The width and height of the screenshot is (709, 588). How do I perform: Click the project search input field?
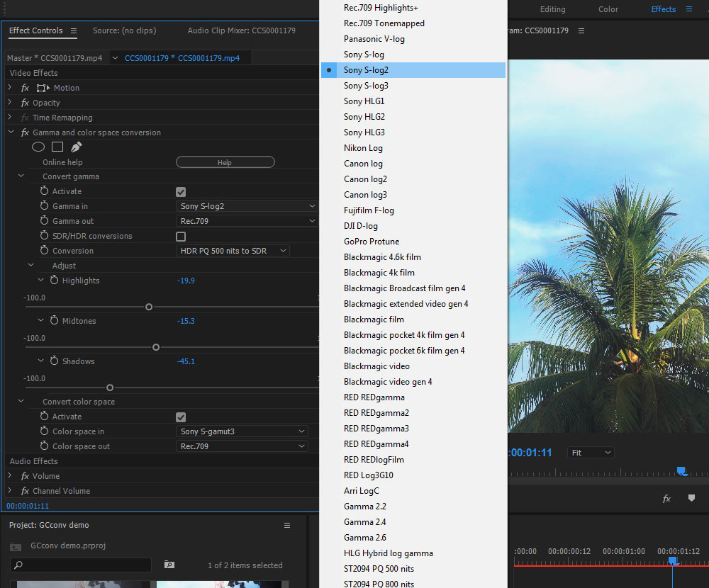pyautogui.click(x=85, y=565)
